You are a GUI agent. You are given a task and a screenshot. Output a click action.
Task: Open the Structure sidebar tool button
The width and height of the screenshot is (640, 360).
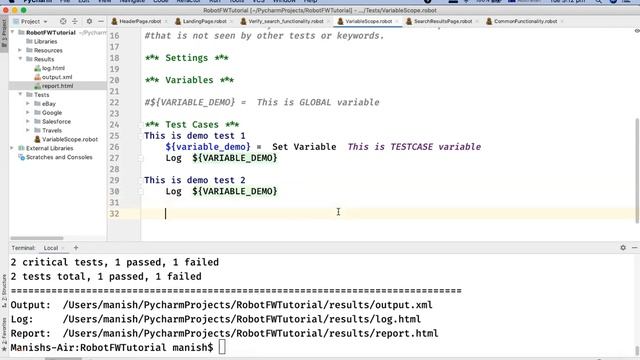click(4, 290)
